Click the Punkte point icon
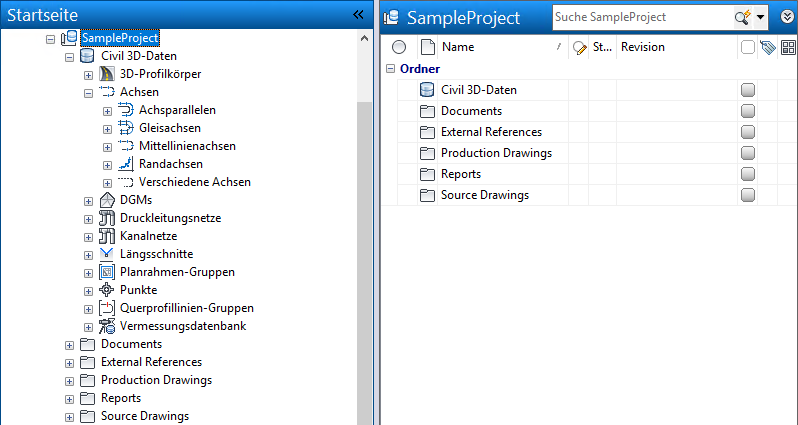 point(109,290)
